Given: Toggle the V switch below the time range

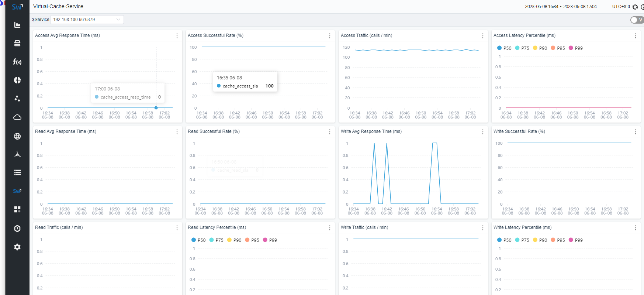Looking at the screenshot, I should [x=637, y=20].
